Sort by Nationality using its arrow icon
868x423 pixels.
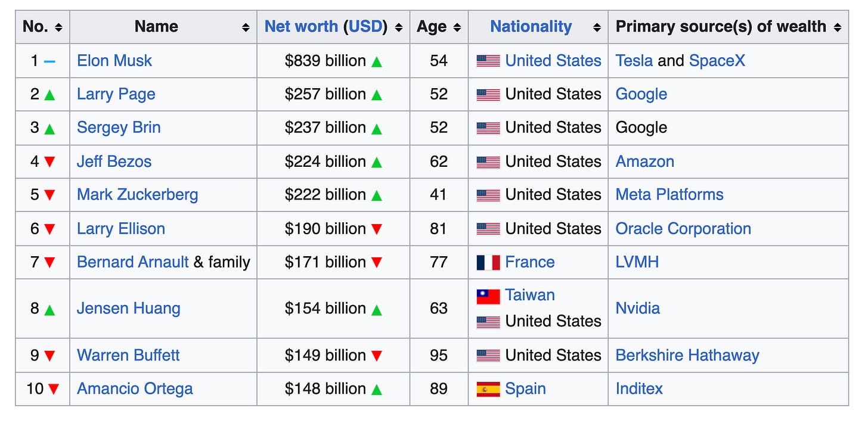tap(597, 27)
